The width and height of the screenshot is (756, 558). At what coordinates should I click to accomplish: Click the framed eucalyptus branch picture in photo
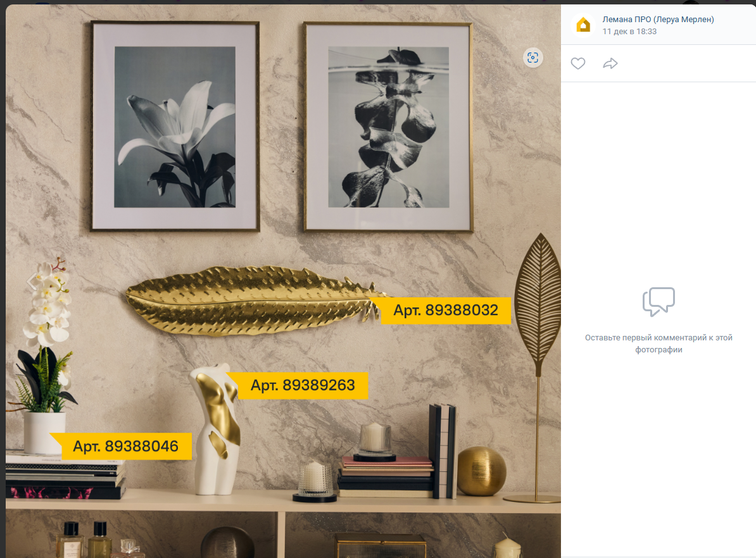[388, 127]
